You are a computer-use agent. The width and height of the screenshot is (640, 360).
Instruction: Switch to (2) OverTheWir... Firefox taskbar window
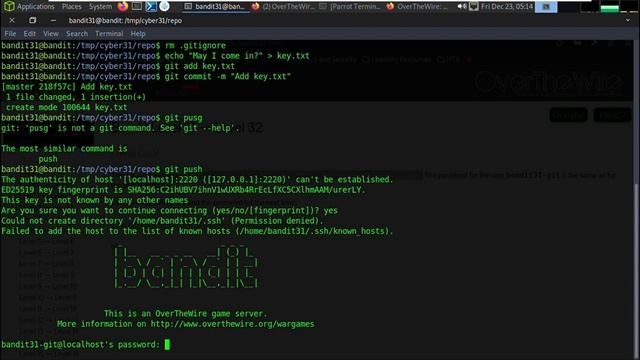pyautogui.click(x=282, y=7)
